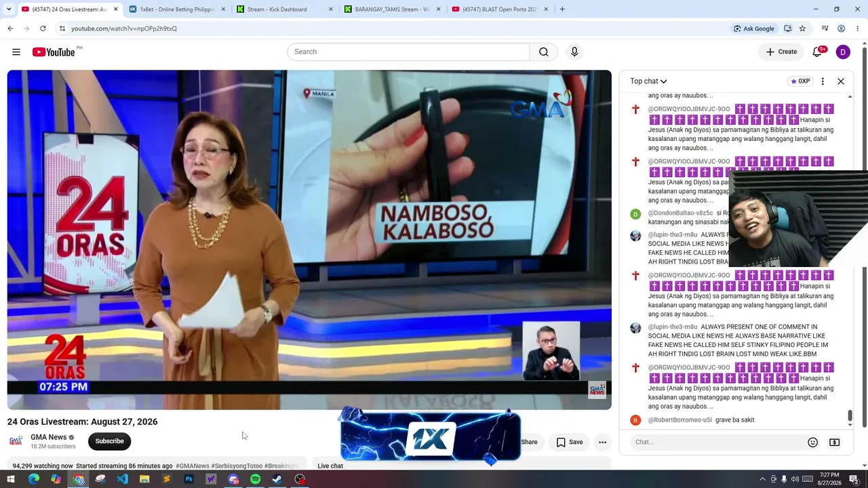868x488 pixels.
Task: Install app icon in address bar
Action: point(787,28)
